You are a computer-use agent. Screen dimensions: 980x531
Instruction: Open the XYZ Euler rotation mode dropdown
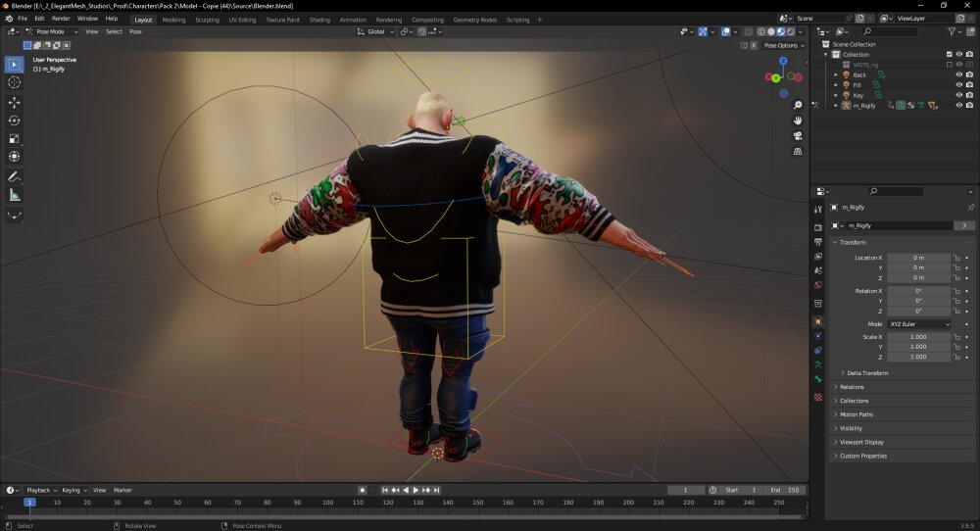coord(919,324)
